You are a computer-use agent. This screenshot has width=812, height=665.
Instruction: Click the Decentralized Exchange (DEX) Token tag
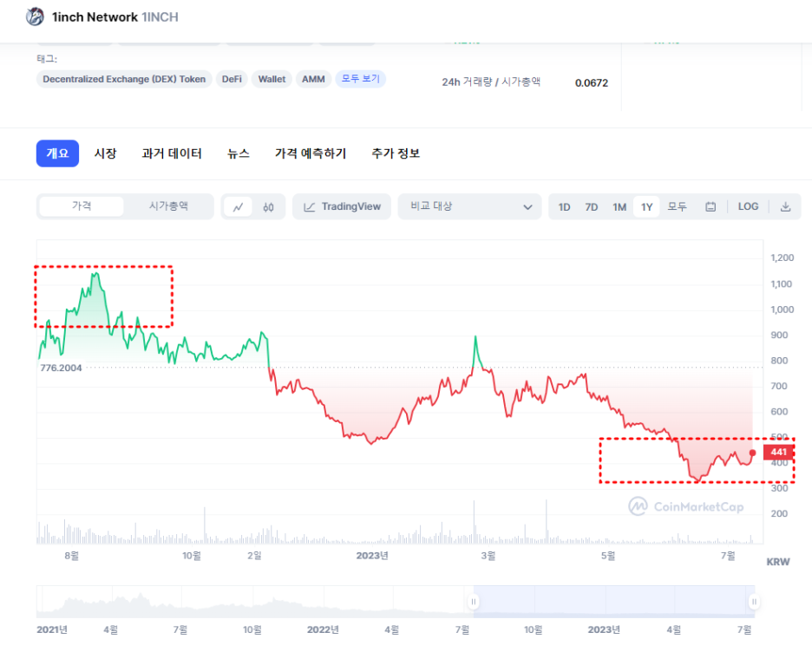124,79
